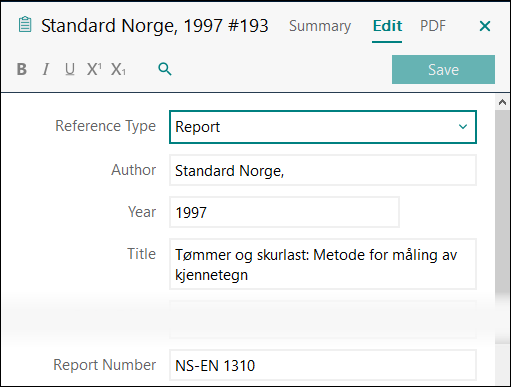
Task: Apply Superscript formatting
Action: [x=94, y=69]
